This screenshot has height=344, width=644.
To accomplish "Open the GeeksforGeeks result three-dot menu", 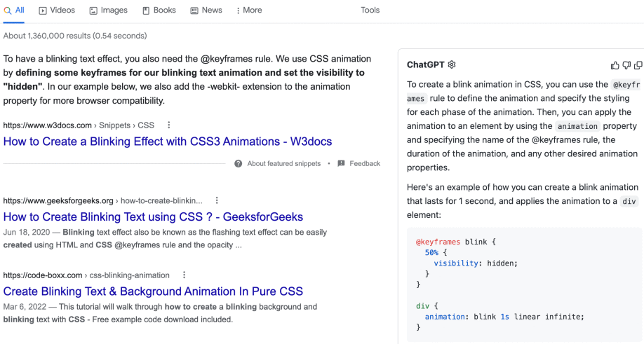I will [x=217, y=200].
